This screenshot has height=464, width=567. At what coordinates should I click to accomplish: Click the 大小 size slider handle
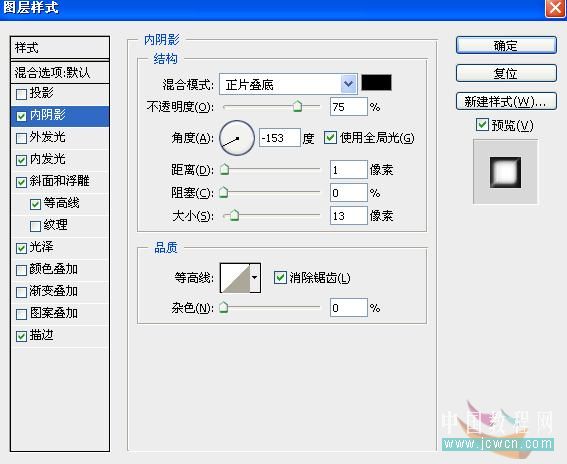[234, 215]
